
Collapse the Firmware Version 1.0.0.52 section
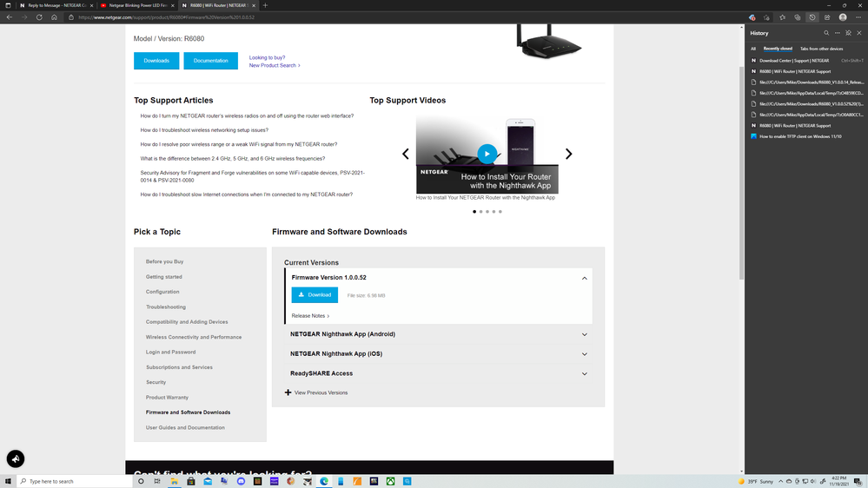point(584,278)
